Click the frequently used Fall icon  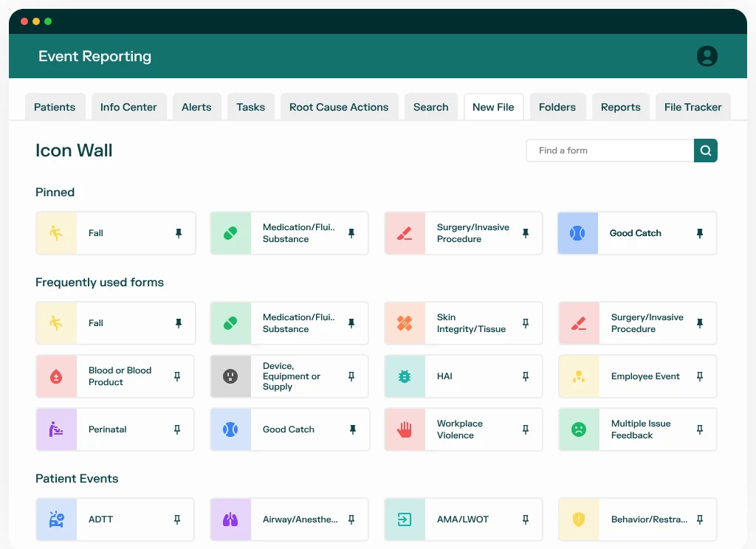[x=56, y=323]
